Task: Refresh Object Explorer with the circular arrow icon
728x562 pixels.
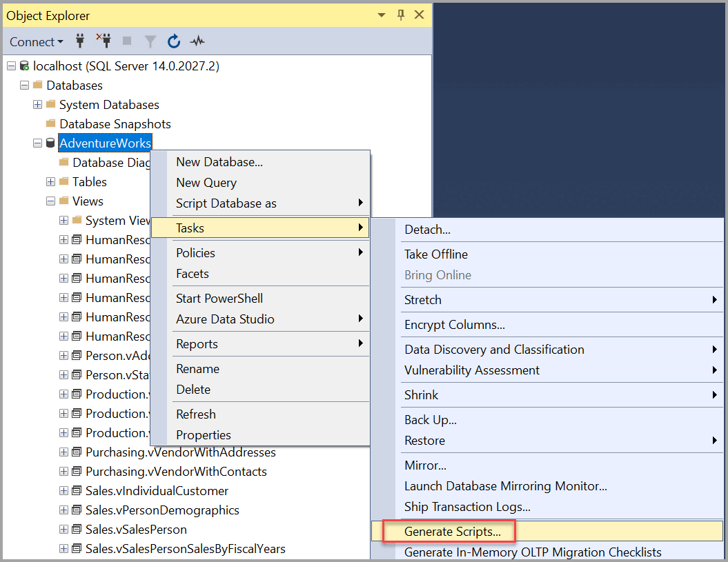Action: (x=174, y=41)
